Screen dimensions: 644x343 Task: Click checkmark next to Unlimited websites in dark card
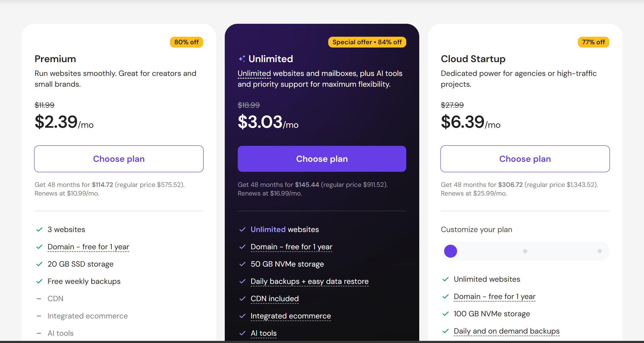point(243,230)
